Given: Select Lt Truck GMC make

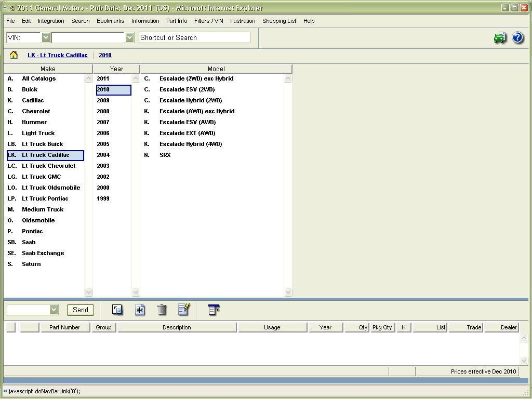Looking at the screenshot, I should 45,177.
